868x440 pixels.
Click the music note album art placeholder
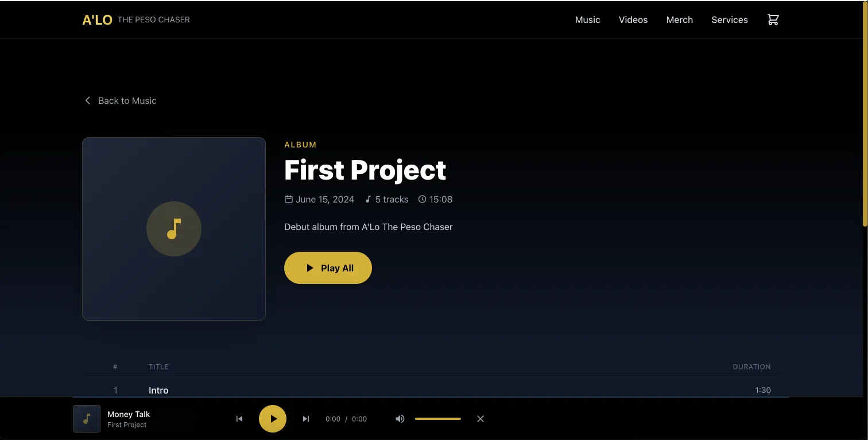[x=173, y=228]
